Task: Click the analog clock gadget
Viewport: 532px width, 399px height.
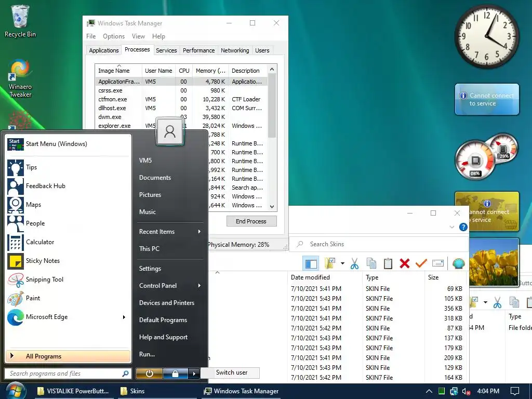Action: pos(486,37)
